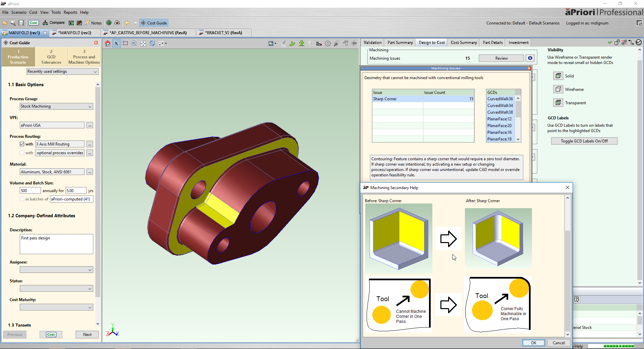This screenshot has height=349, width=644.
Task: Open a file with the folder icon
Action: [x=5, y=23]
